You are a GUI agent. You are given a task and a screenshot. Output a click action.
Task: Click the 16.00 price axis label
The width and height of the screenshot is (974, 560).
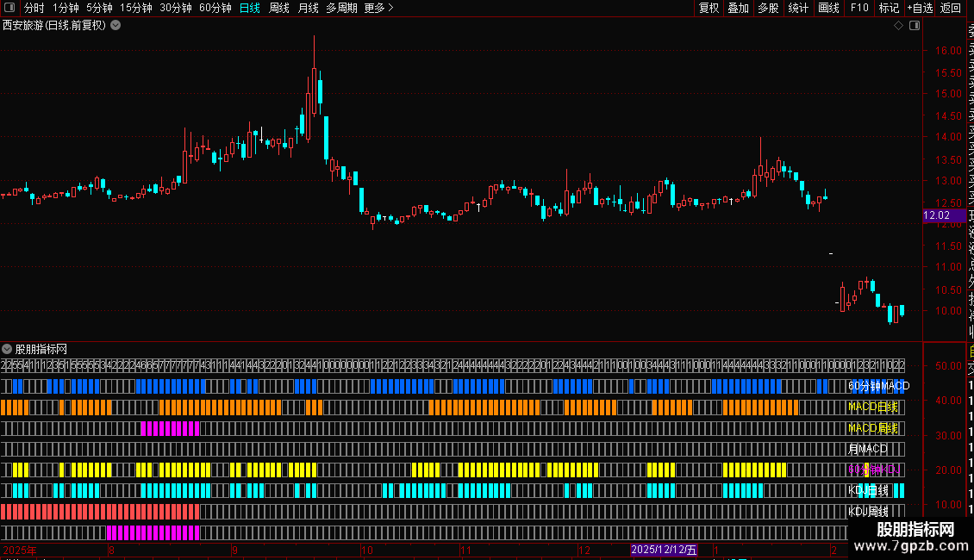948,51
